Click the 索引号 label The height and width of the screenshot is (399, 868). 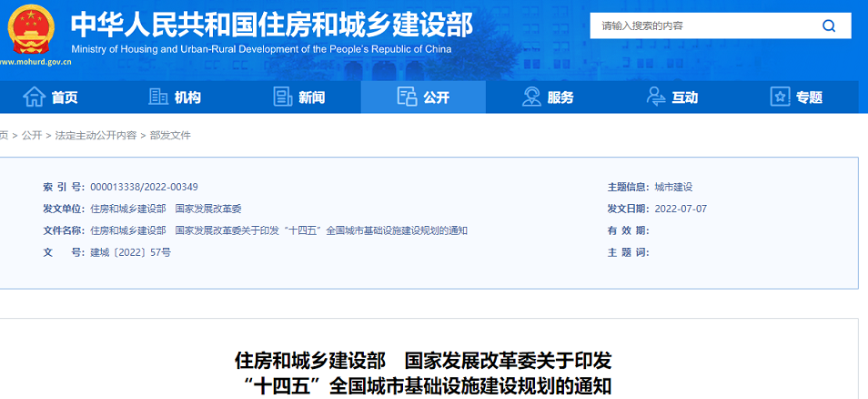63,187
